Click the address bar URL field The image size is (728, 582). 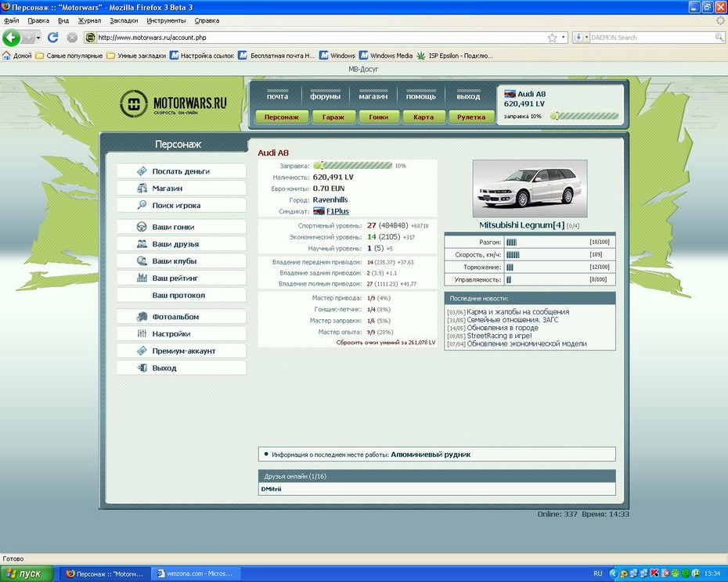(320, 38)
